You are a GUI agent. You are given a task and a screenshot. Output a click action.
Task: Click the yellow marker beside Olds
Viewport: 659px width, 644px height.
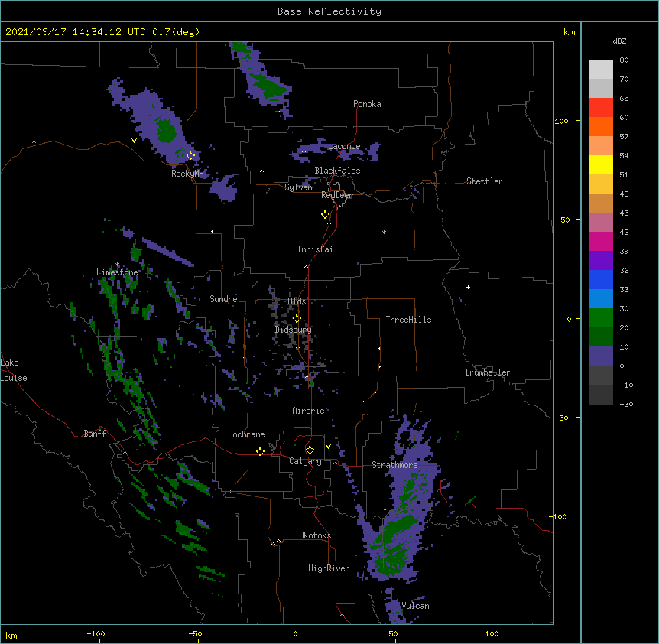(297, 318)
